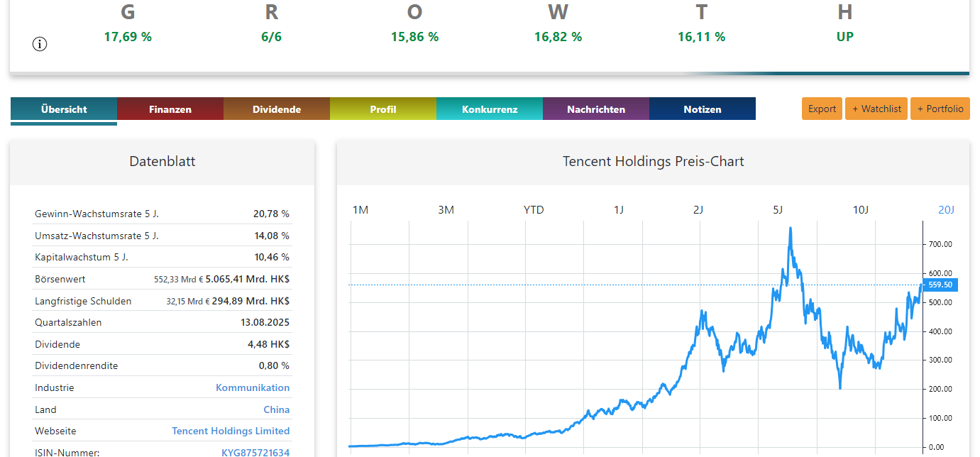
Task: Click Quartalszahlen date 13.08.2025
Action: pos(265,322)
